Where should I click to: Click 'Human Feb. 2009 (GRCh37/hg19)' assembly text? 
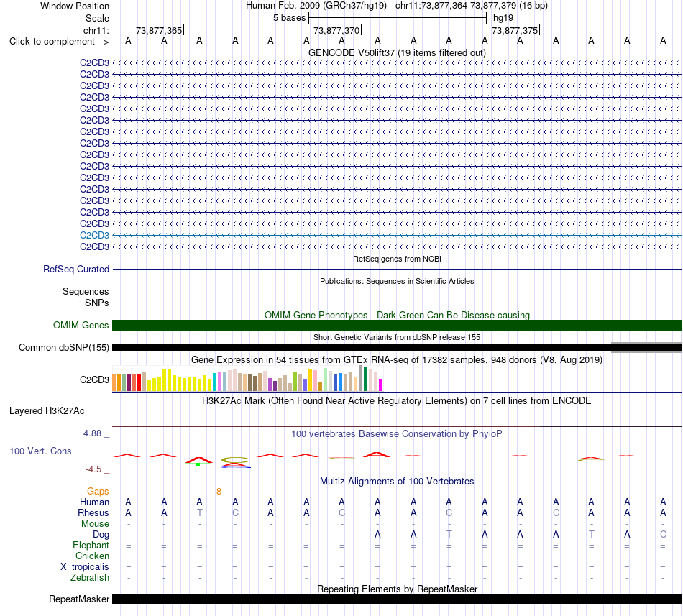316,6
